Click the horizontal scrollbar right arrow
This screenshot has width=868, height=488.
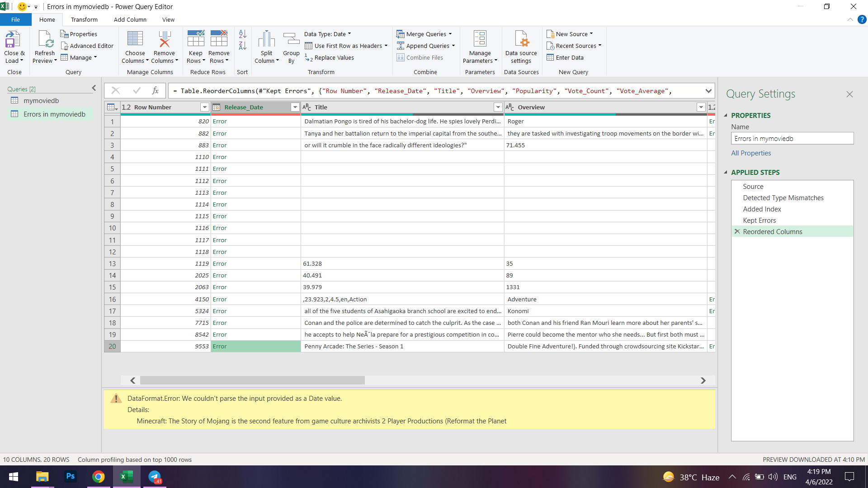(x=703, y=380)
